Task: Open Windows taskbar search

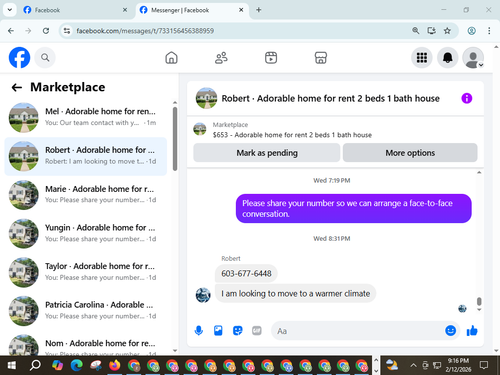Action: (x=35, y=365)
